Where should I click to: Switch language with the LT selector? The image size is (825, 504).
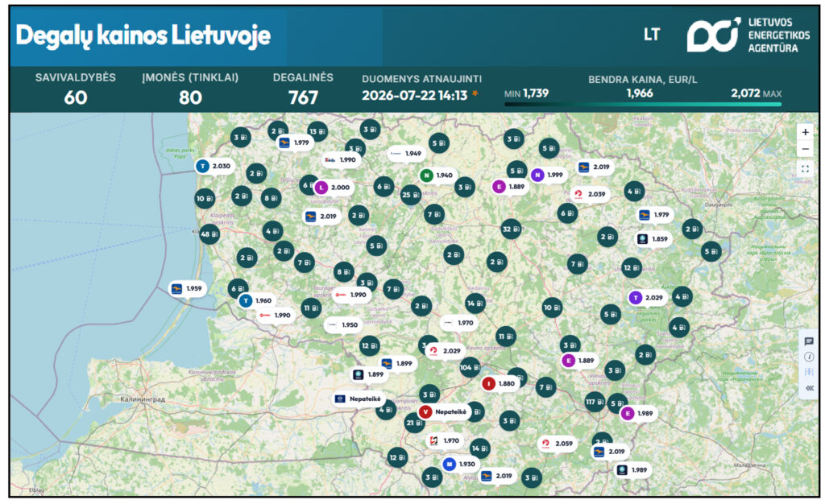[651, 35]
